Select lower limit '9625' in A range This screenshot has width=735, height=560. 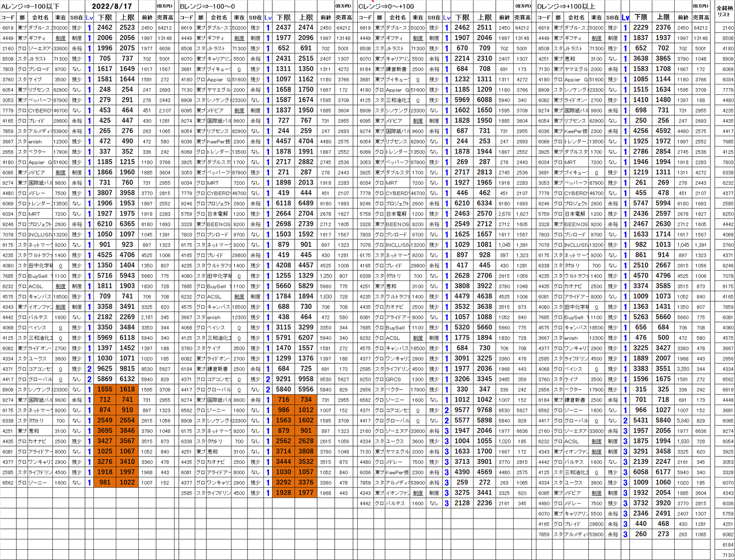click(x=105, y=369)
